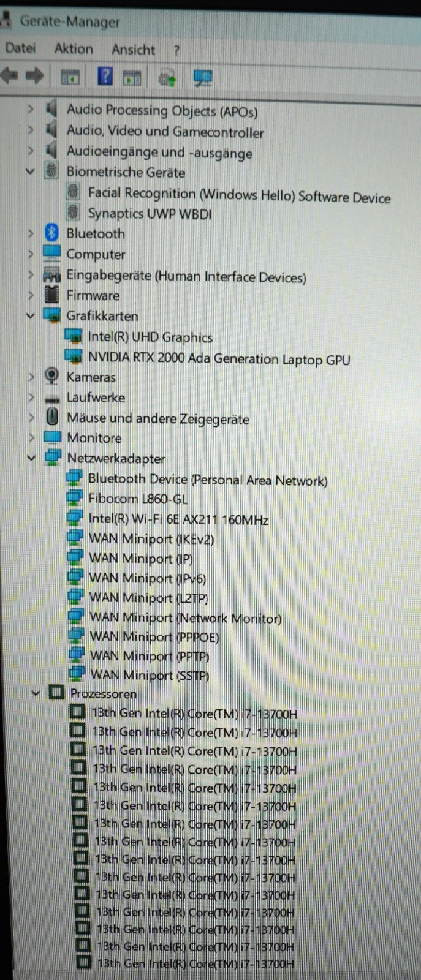Click the Prozessoren category chip icon
The height and width of the screenshot is (980, 421).
(56, 693)
